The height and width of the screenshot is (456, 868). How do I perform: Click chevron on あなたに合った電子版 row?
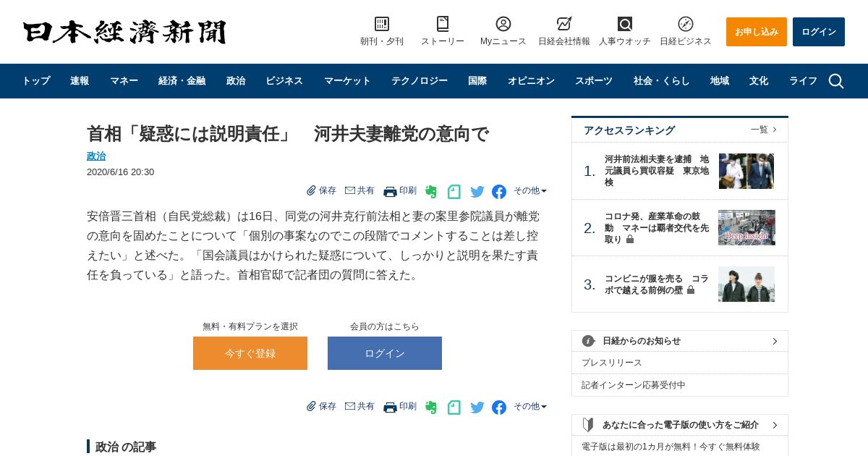[775, 425]
